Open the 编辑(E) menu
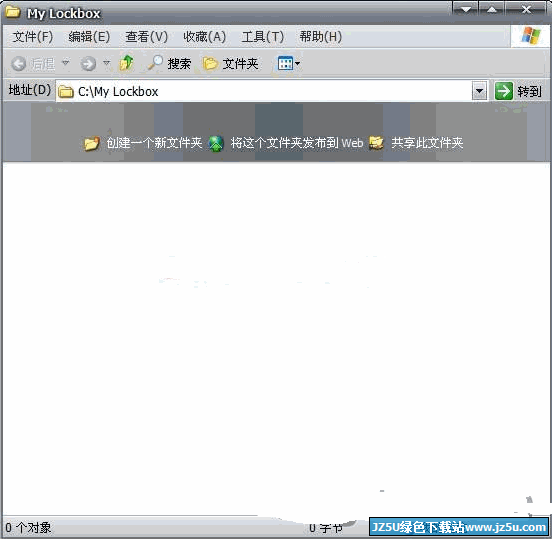Viewport: 552px width, 539px height. (x=89, y=37)
